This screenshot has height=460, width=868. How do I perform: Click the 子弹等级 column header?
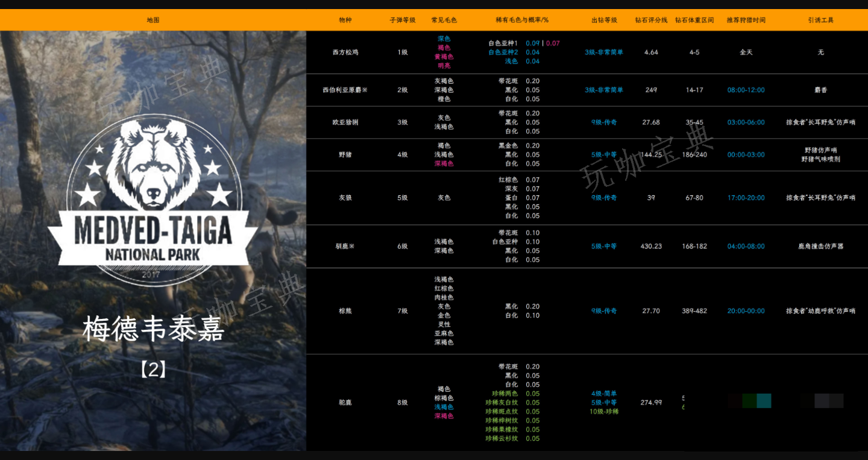(403, 20)
